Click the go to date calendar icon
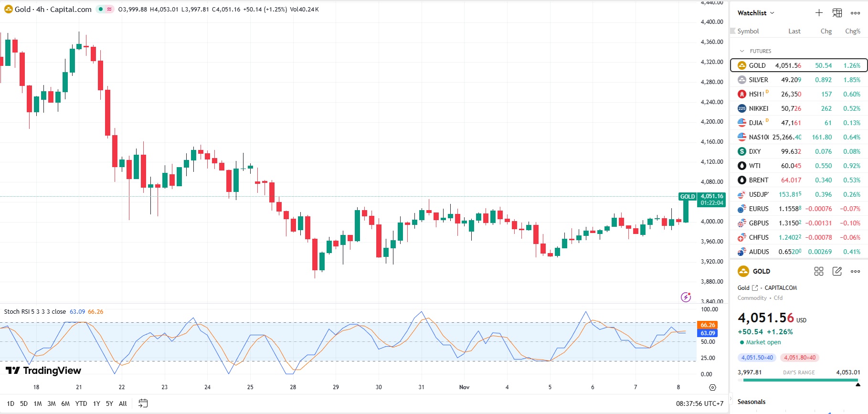 click(x=143, y=403)
